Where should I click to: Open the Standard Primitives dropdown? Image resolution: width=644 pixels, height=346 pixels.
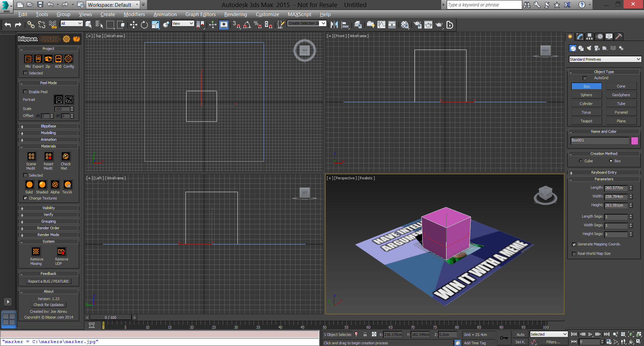point(605,59)
